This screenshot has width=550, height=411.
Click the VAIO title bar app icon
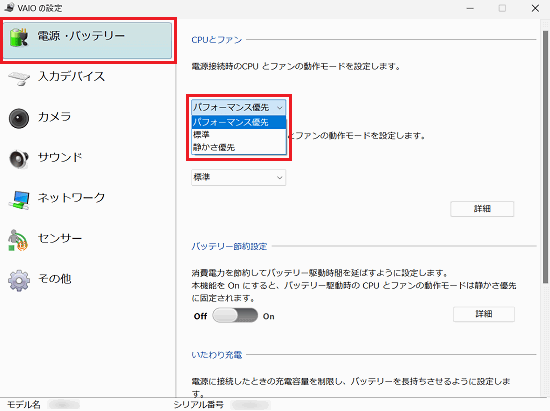click(x=9, y=7)
